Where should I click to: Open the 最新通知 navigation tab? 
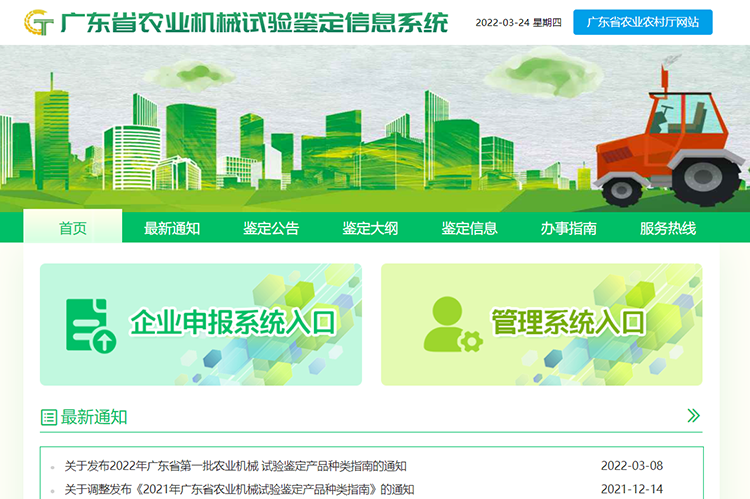tap(172, 228)
